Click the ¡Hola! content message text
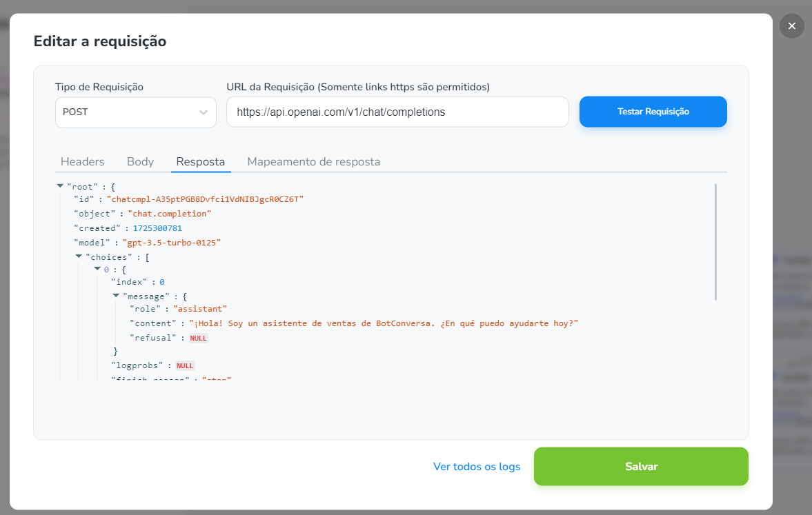Image resolution: width=812 pixels, height=515 pixels. tap(384, 323)
